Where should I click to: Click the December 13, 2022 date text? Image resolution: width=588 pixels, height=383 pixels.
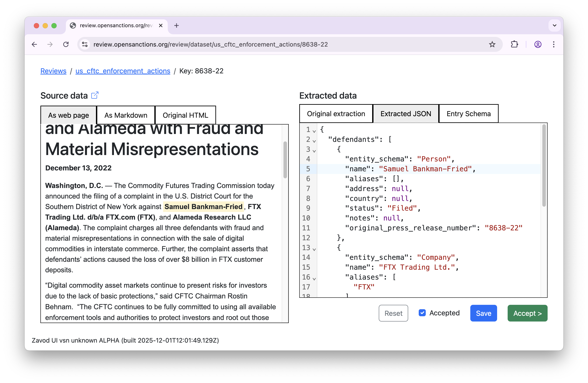tap(78, 168)
